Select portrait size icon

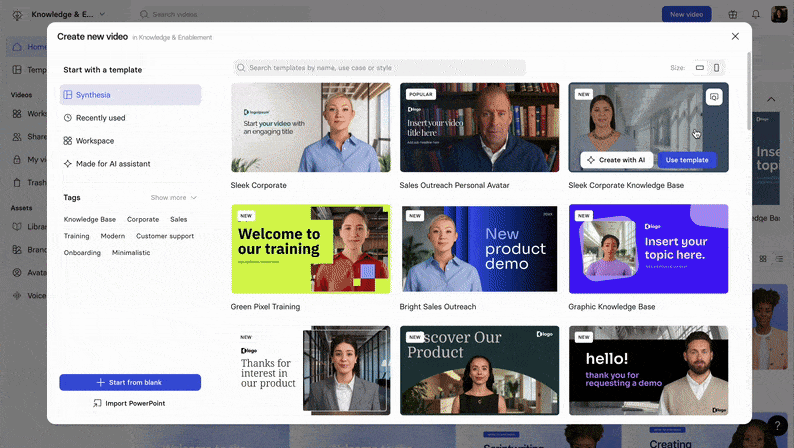click(716, 67)
